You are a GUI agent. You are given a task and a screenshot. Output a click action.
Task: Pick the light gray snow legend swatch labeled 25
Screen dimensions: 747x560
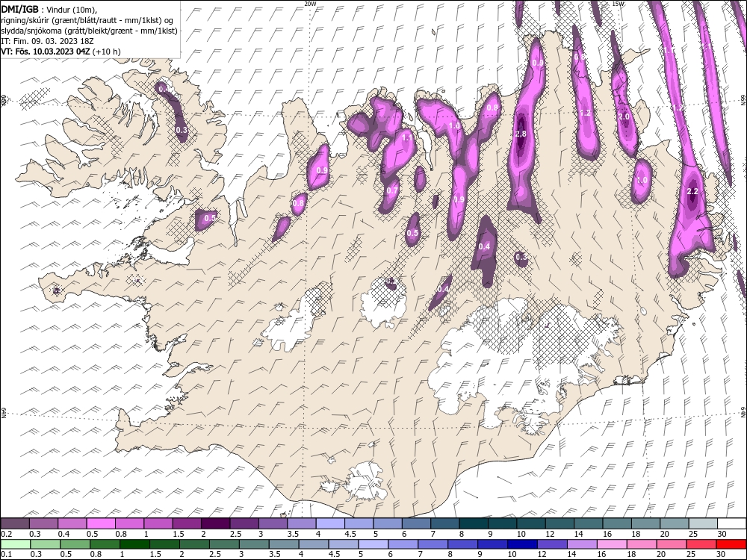703,524
